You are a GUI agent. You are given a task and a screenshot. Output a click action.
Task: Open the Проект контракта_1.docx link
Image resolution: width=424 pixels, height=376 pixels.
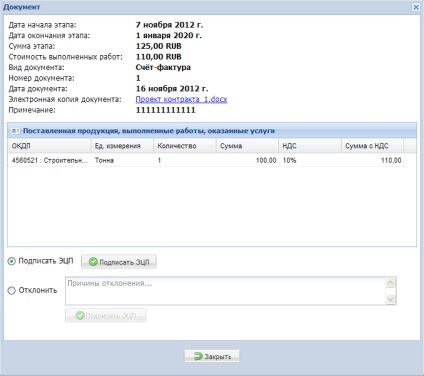[x=181, y=99]
